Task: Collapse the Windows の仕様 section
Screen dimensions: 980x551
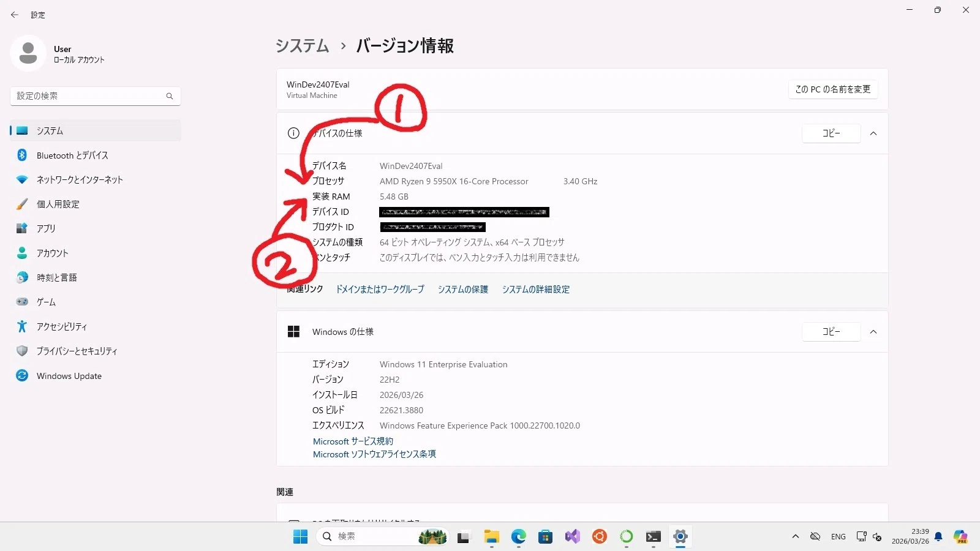Action: click(873, 332)
